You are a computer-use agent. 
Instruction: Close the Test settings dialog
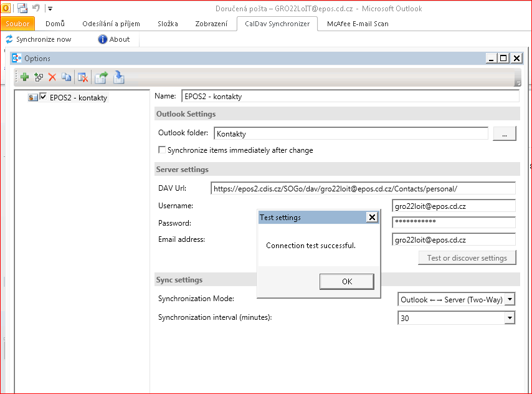(372, 218)
